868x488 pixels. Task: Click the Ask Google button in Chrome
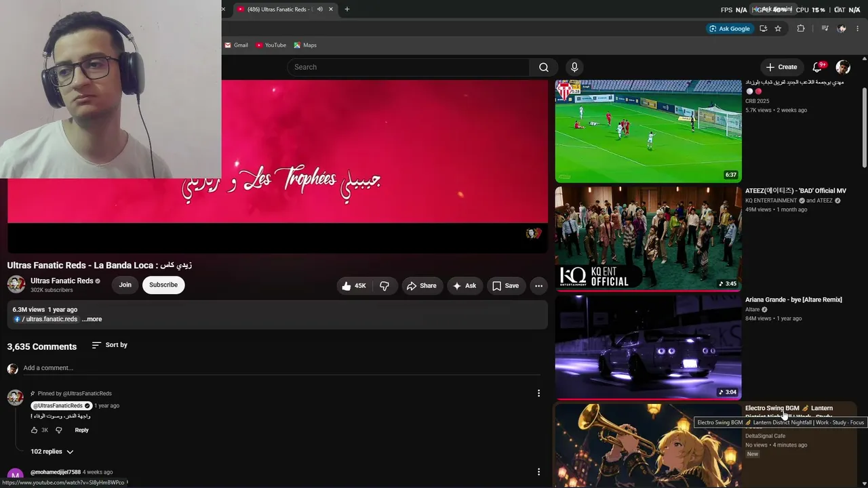pos(730,28)
